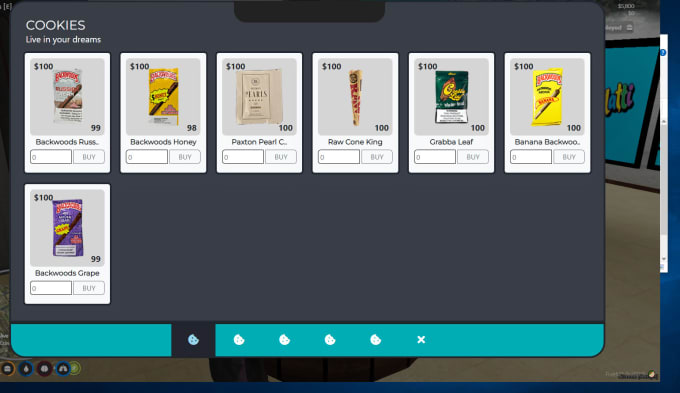Select the fifth cookie icon tab
The width and height of the screenshot is (680, 393).
pyautogui.click(x=376, y=340)
